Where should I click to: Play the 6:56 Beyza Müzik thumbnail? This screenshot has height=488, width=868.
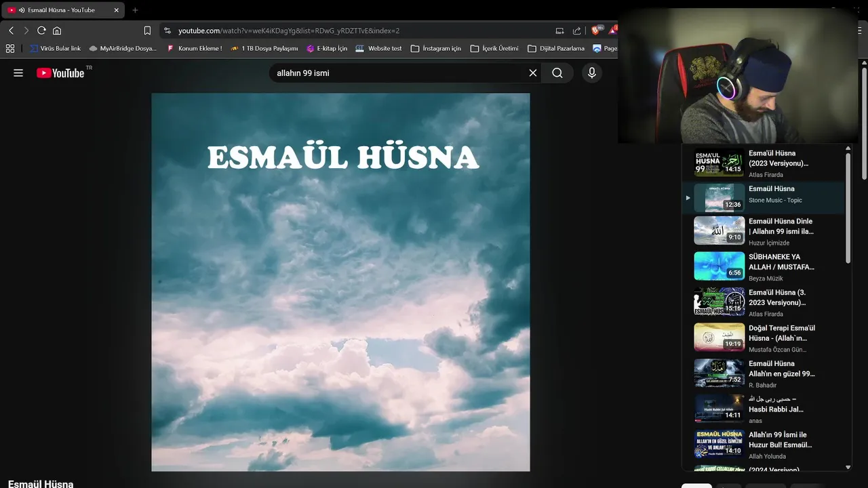719,266
